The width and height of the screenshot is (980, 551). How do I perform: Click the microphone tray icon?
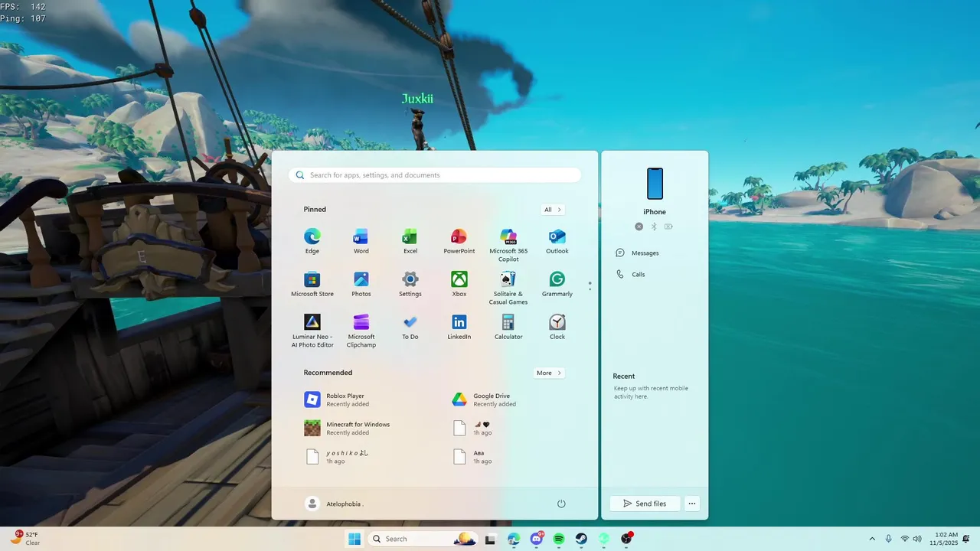coord(888,539)
